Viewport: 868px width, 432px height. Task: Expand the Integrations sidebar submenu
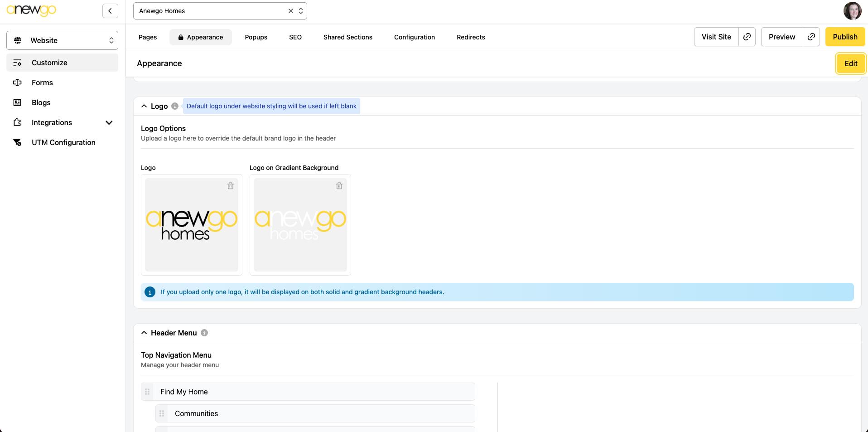(x=109, y=122)
